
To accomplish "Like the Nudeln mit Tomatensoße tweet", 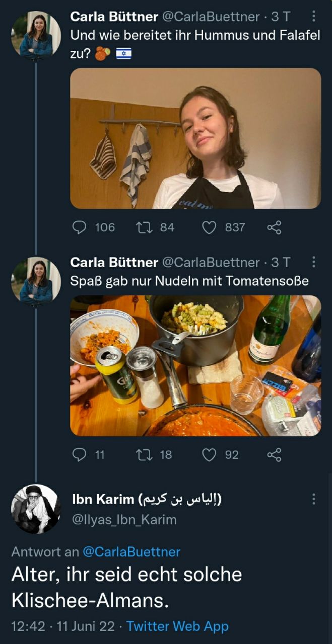I will tap(209, 455).
